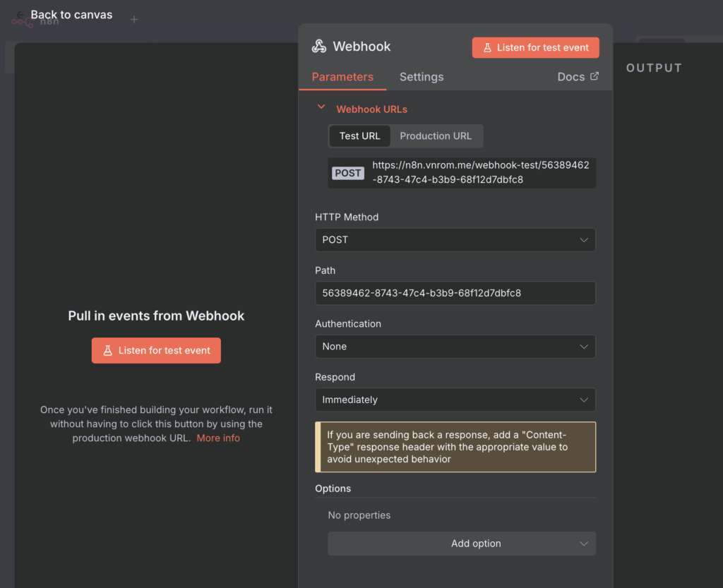Switch to the Test URL toggle

point(359,136)
